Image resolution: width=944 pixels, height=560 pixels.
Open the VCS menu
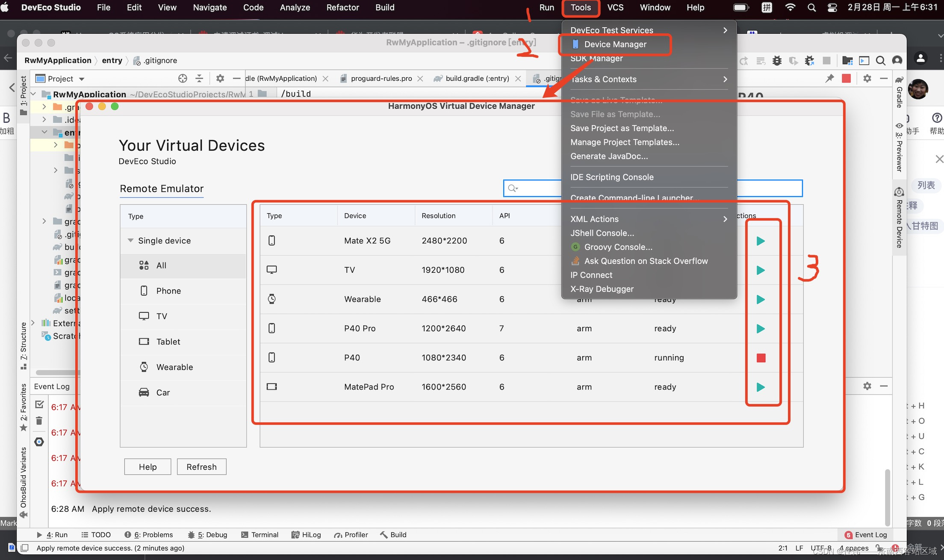(615, 8)
